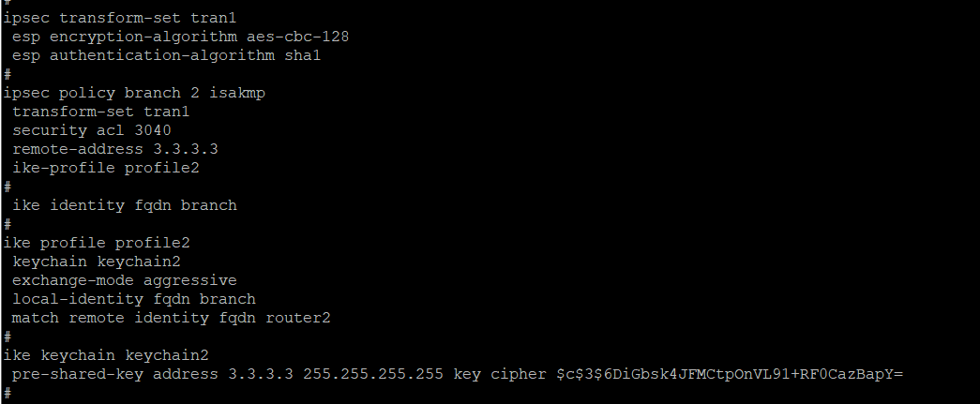Click the 'remote-address 3.3.3.3' line
The image size is (980, 404).
(x=114, y=149)
